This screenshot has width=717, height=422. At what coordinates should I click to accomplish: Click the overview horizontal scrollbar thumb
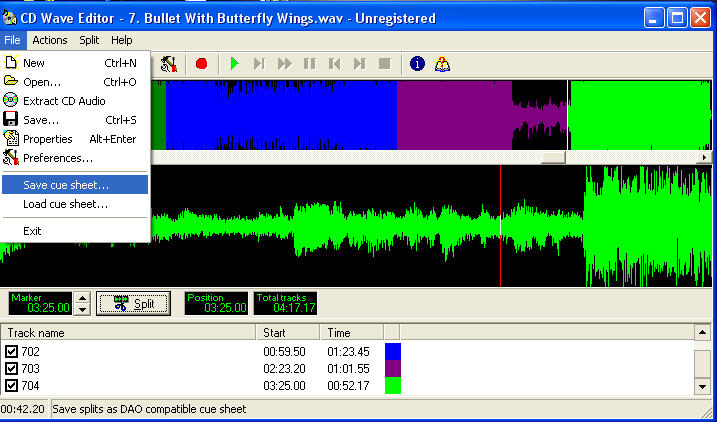tap(553, 157)
